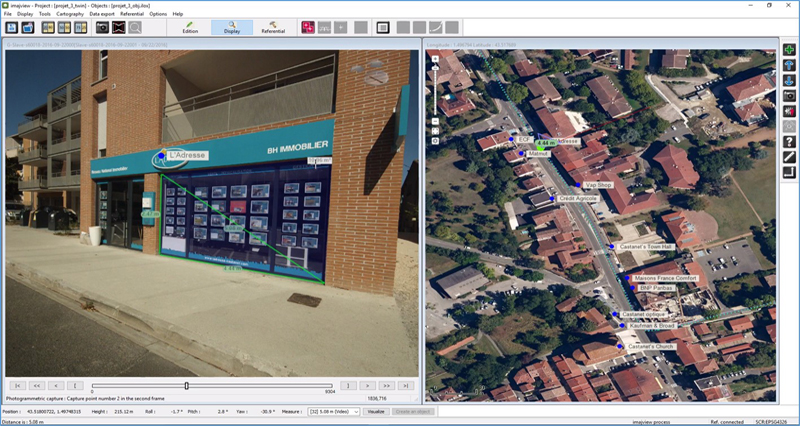Viewport: 800px width, 426px height.
Task: Click the Kaufman & Broad map label
Action: 652,325
